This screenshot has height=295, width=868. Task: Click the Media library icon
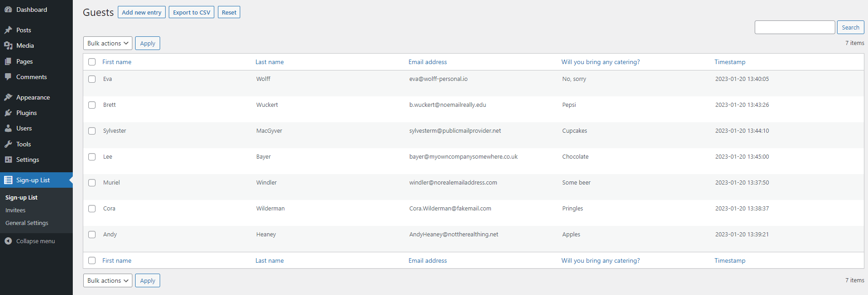[8, 45]
